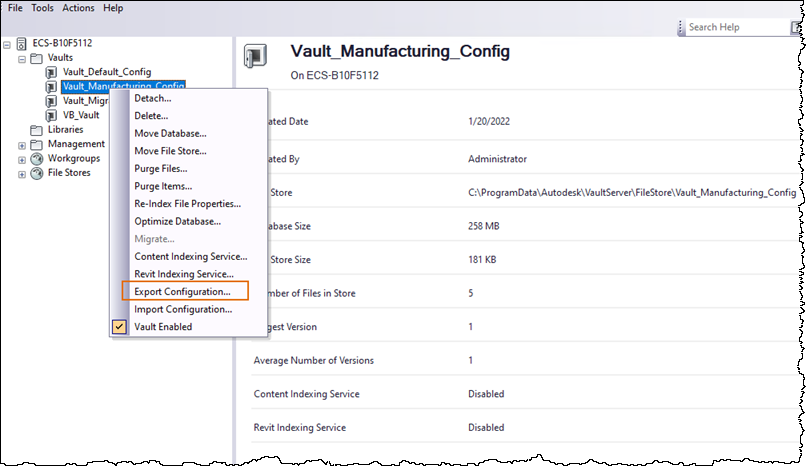Open the Tools menu
The width and height of the screenshot is (806, 466).
(x=42, y=8)
